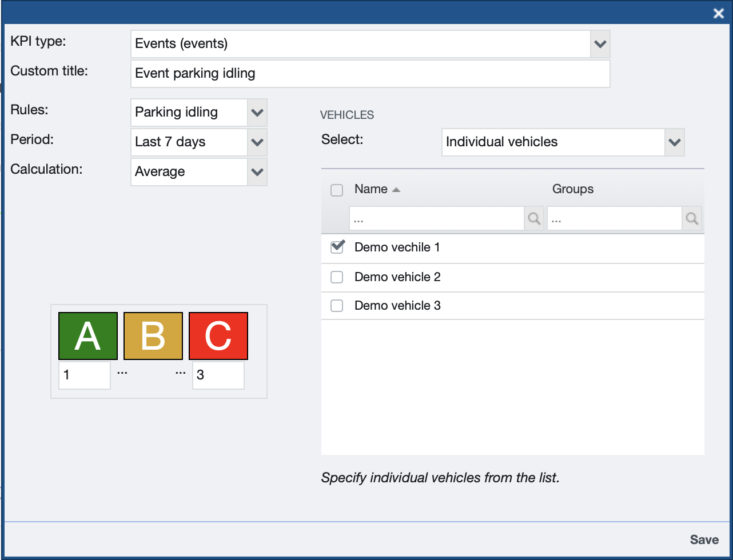Click the 'Events (events)' KPI type field
The height and width of the screenshot is (560, 733).
[x=361, y=44]
